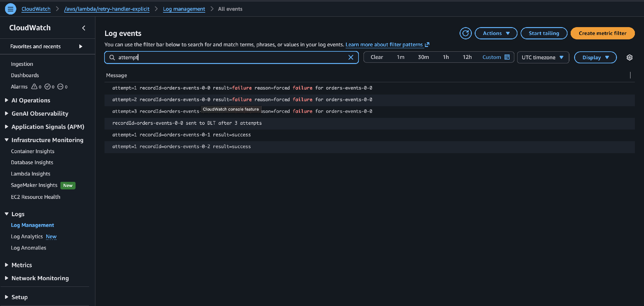This screenshot has width=644, height=306.
Task: Click the New link beside Log Analytics
Action: [51, 237]
